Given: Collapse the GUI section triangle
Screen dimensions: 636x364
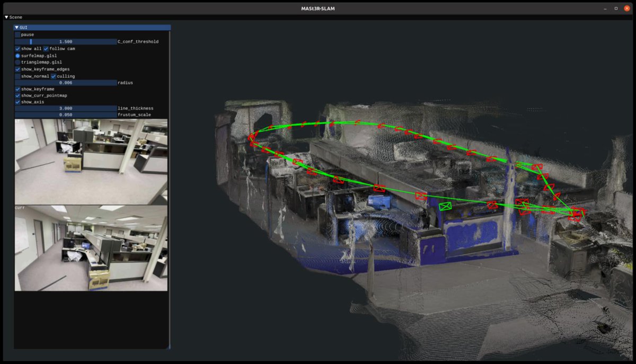Looking at the screenshot, I should (17, 28).
